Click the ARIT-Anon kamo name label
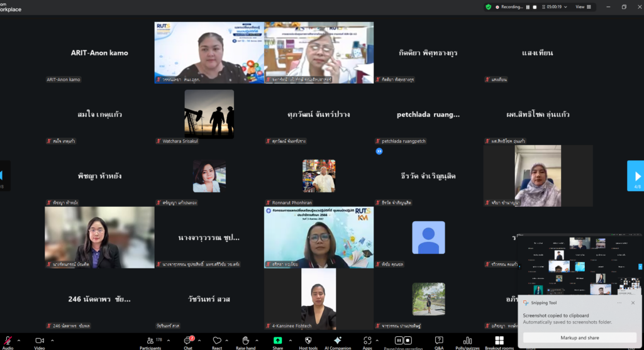This screenshot has width=644, height=350. coord(64,80)
